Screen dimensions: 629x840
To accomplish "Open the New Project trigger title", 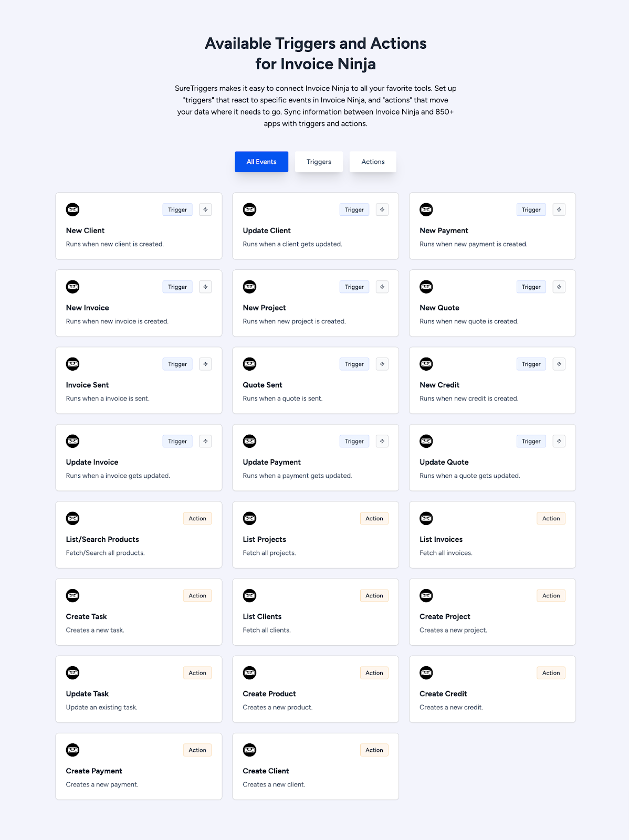I will [x=264, y=308].
